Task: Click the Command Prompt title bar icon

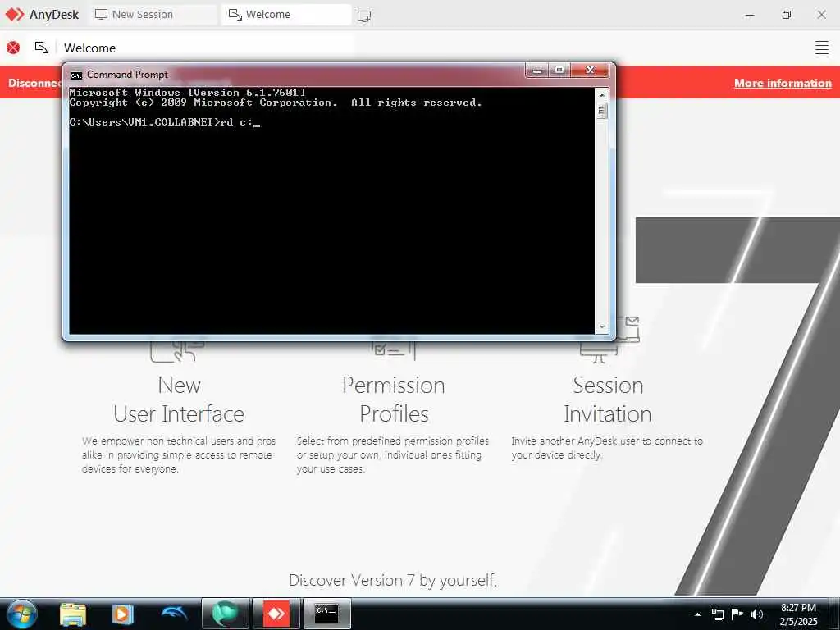Action: coord(76,75)
